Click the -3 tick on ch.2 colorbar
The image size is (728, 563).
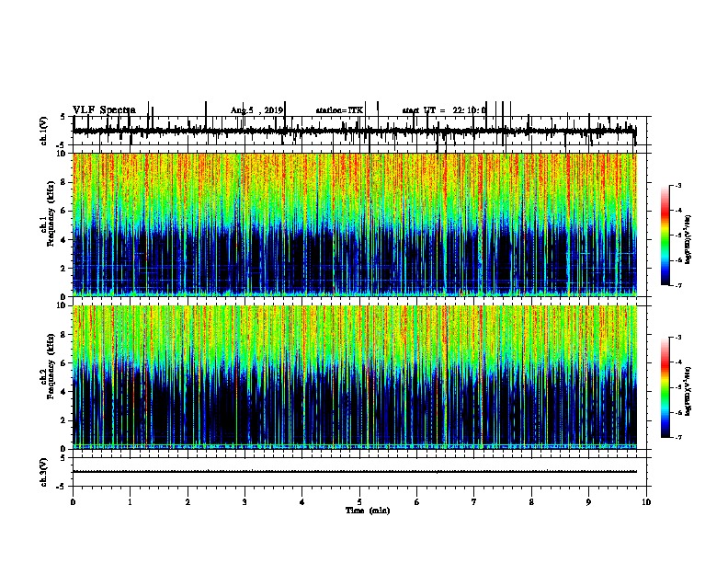click(x=678, y=338)
